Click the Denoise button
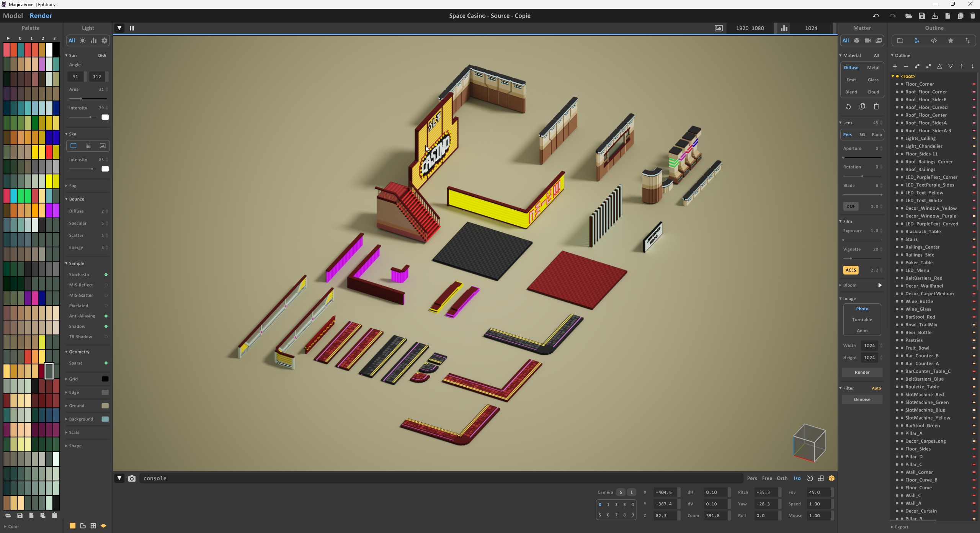980x533 pixels. (862, 399)
